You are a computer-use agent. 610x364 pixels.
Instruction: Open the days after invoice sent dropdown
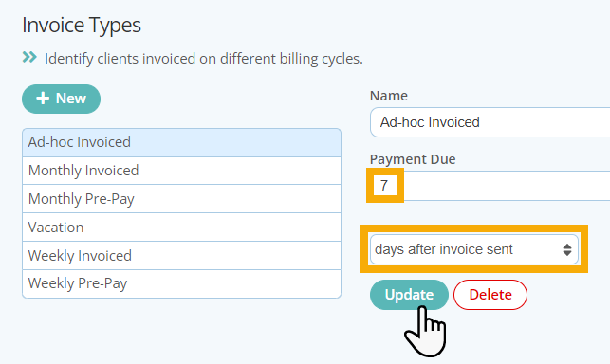[x=473, y=249]
